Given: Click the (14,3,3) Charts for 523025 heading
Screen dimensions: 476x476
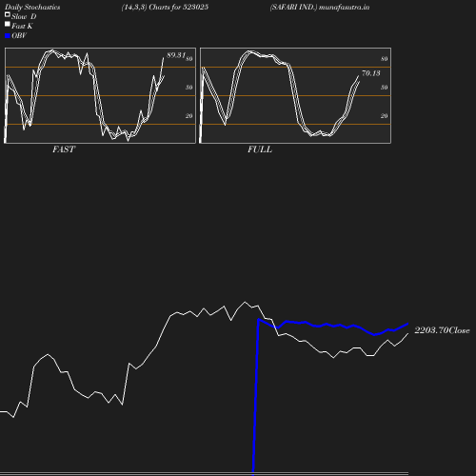Looking at the screenshot, I should point(165,7).
